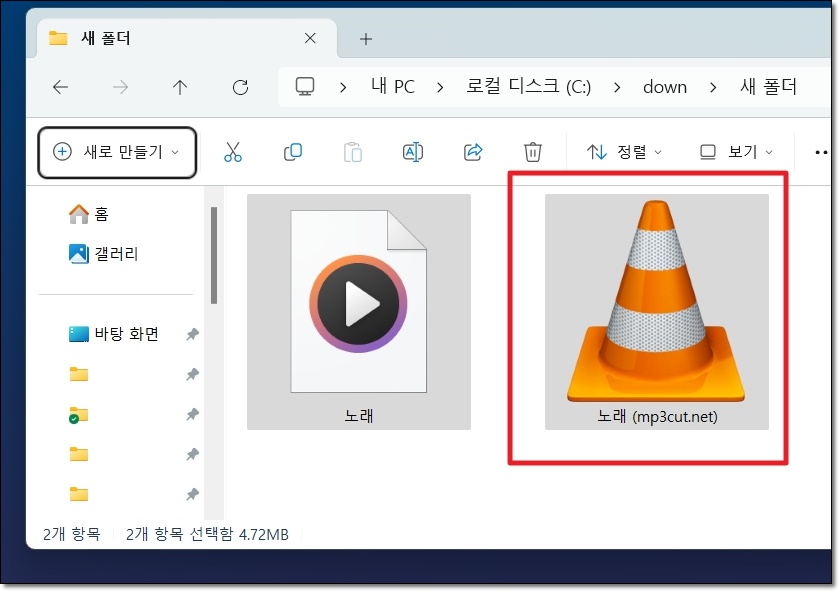Select the pinned folder with green checkmark
This screenshot has height=592, width=840.
[78, 415]
